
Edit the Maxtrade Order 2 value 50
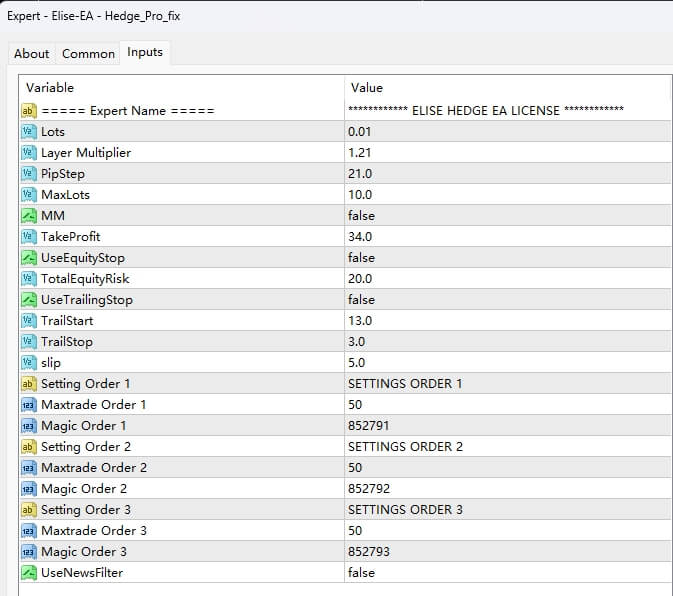(508, 468)
